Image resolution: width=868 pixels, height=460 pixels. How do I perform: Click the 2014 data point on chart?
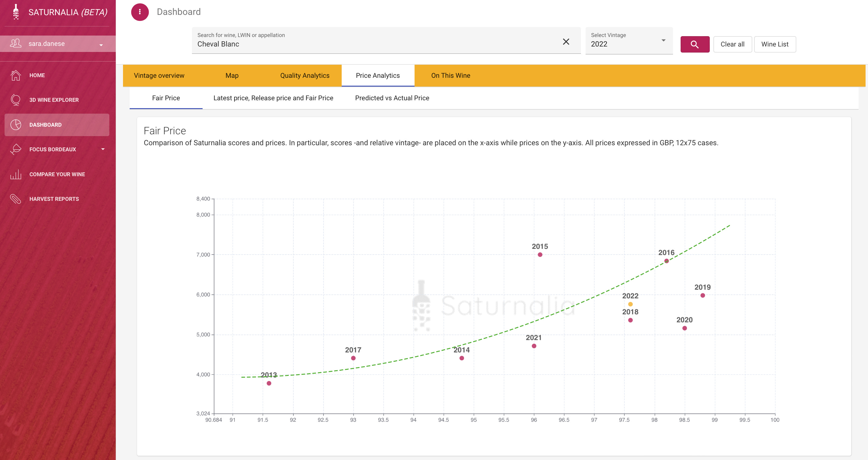coord(462,358)
